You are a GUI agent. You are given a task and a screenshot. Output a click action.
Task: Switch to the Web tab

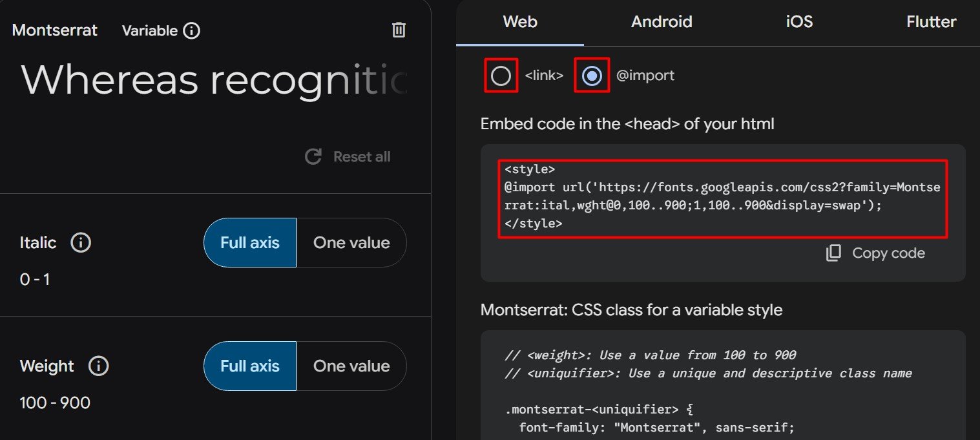[x=520, y=22]
